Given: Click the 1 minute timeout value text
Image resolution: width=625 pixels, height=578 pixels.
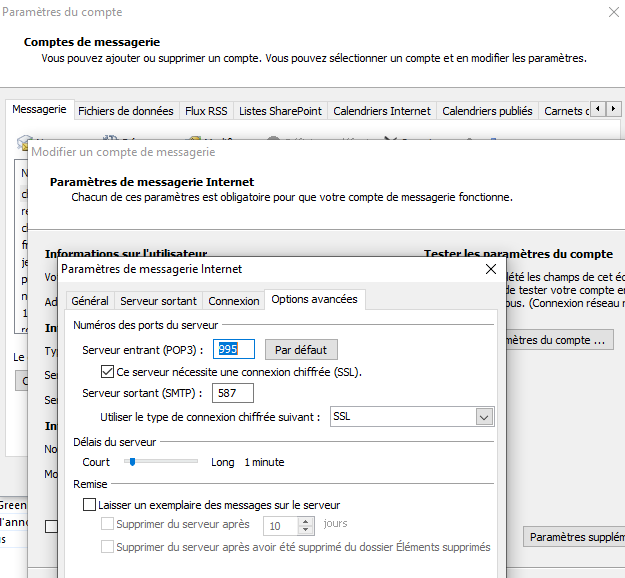Looking at the screenshot, I should 264,462.
